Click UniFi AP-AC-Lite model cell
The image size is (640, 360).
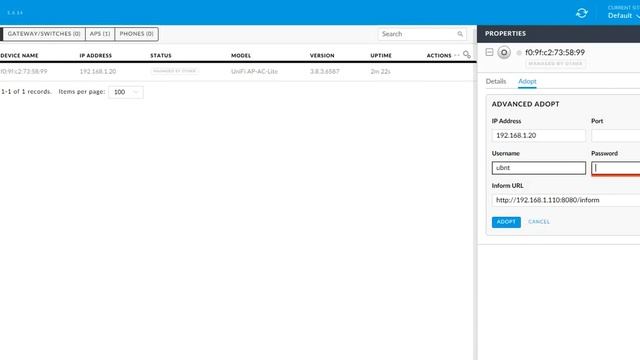point(254,71)
